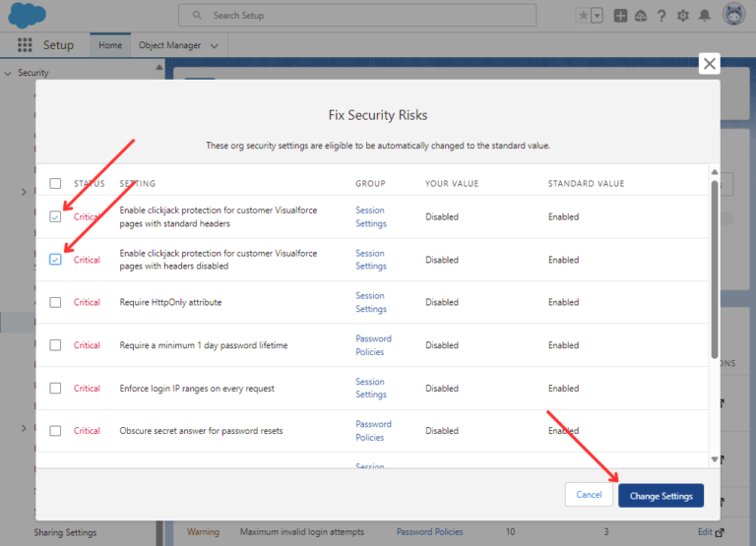Click Critical status in HttpOnly row

[87, 302]
